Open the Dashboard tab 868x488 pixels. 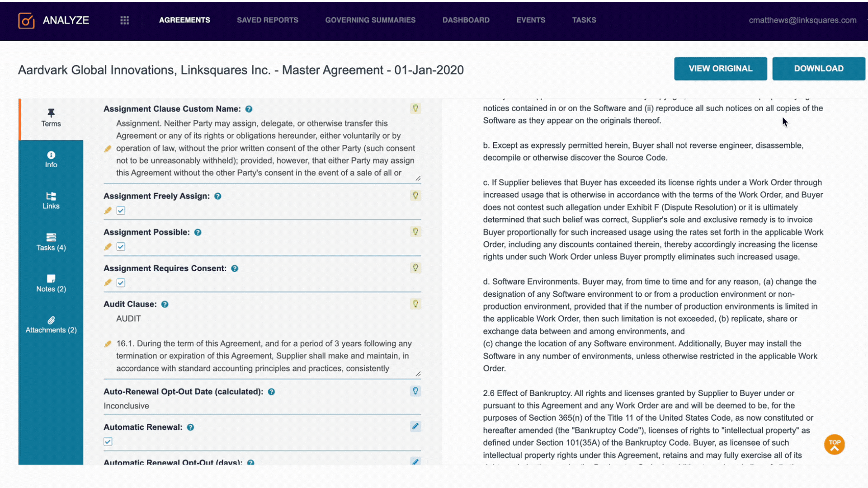[x=466, y=20]
